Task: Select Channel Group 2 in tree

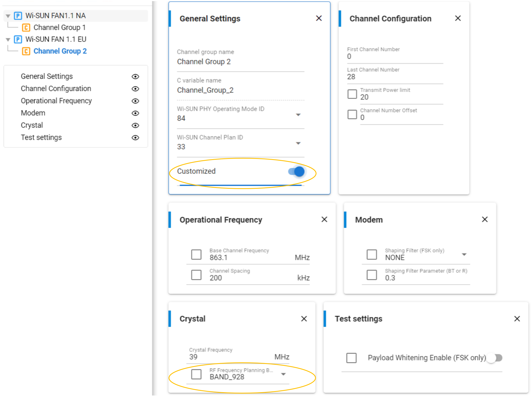Action: coord(60,51)
